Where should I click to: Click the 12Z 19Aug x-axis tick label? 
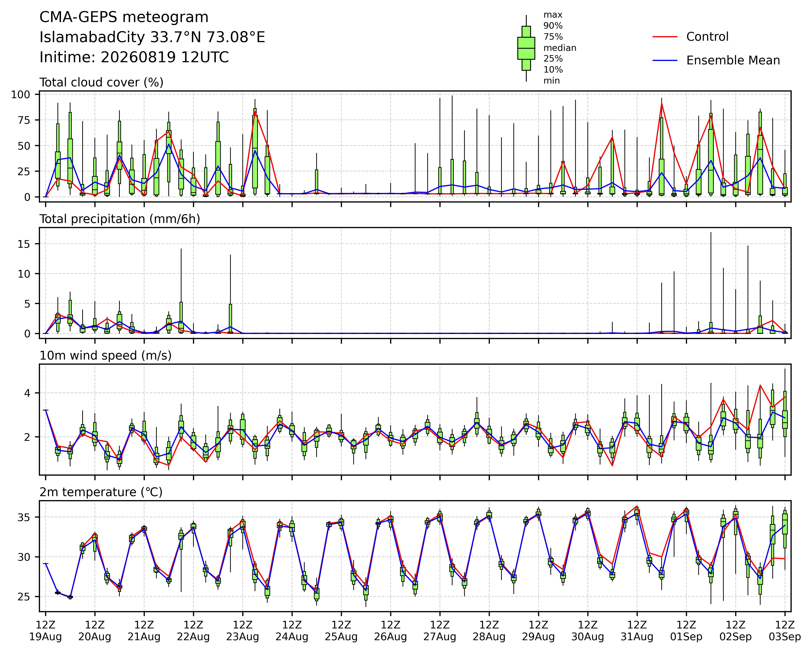click(46, 631)
